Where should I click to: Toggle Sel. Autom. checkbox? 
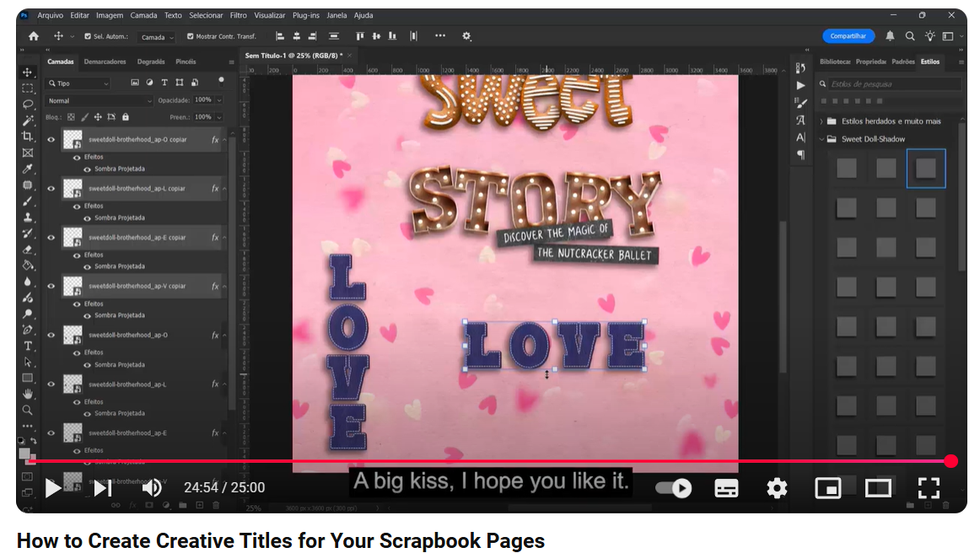(x=88, y=36)
